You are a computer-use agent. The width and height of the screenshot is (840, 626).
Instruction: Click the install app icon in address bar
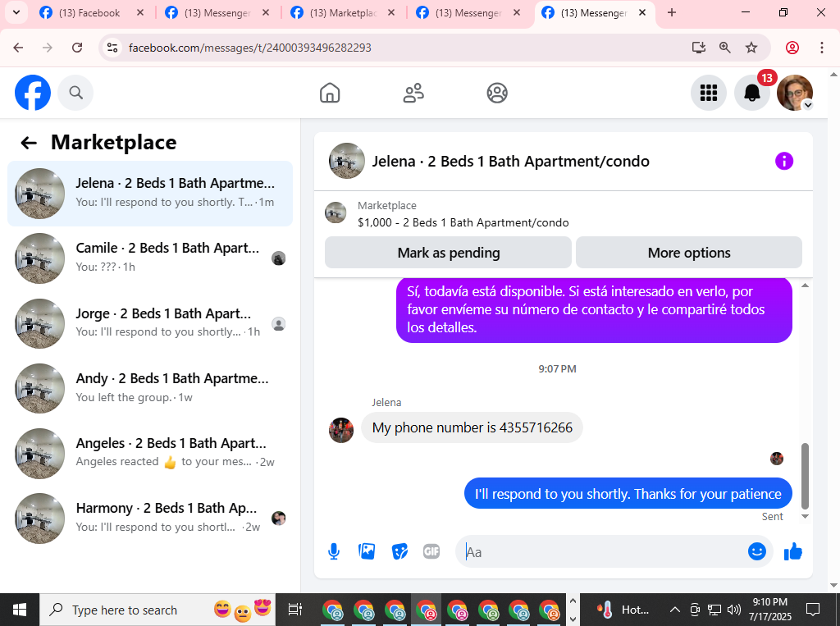[699, 48]
